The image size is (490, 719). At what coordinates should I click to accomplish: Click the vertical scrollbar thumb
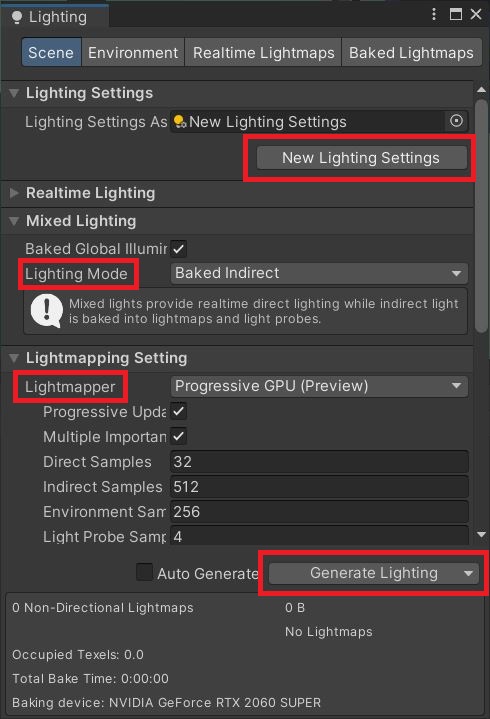481,216
